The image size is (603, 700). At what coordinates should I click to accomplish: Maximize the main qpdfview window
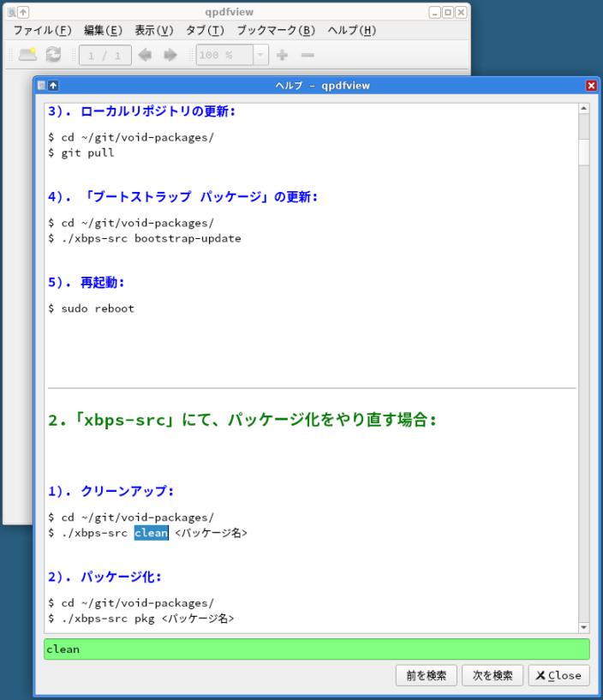(x=448, y=12)
